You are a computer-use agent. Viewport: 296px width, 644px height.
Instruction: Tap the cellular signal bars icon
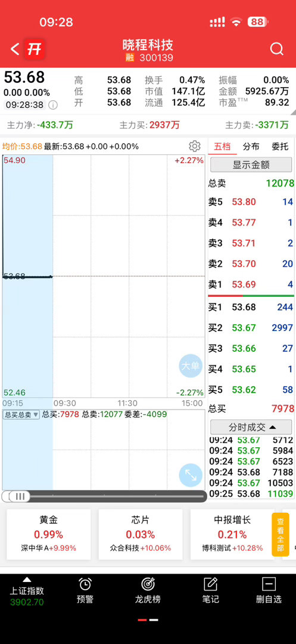coord(217,22)
